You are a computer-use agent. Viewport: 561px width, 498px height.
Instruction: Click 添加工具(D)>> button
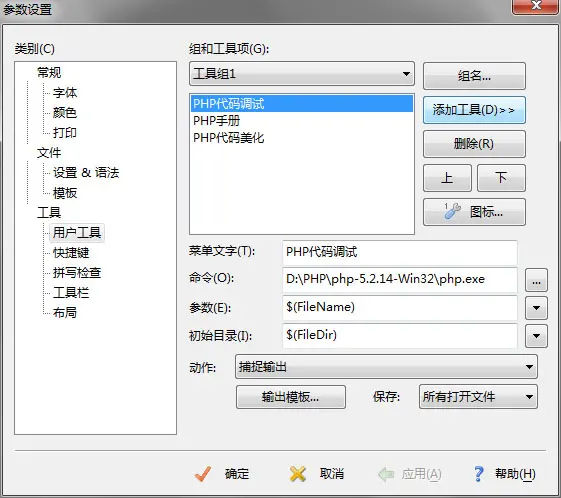pyautogui.click(x=474, y=110)
